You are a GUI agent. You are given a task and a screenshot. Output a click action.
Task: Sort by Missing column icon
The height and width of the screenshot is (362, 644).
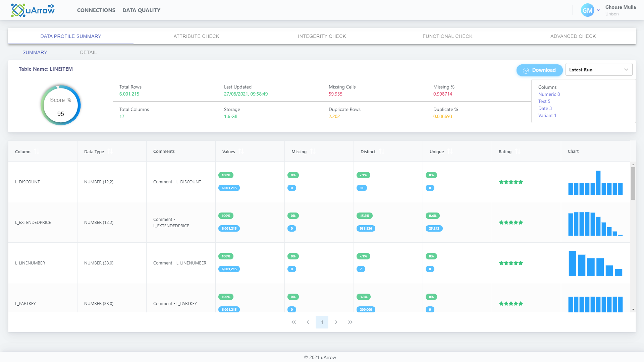click(313, 152)
